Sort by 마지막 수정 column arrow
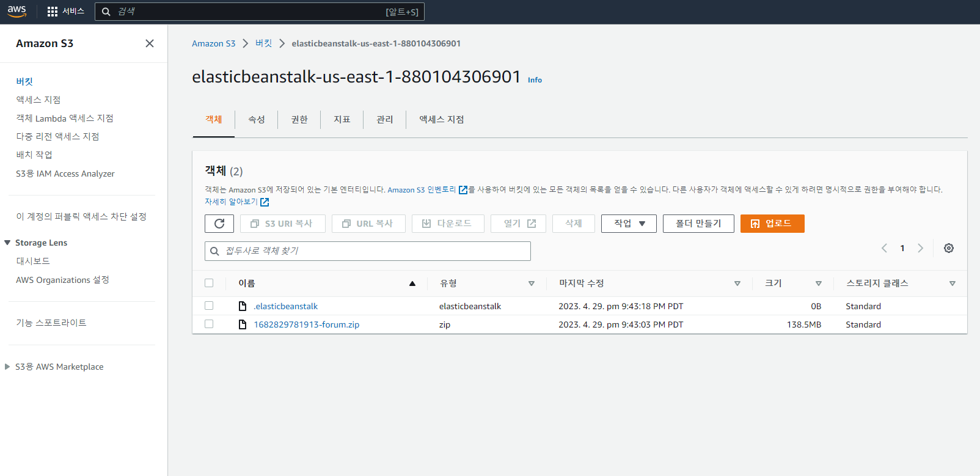Screen dimensions: 980x476 (737, 284)
